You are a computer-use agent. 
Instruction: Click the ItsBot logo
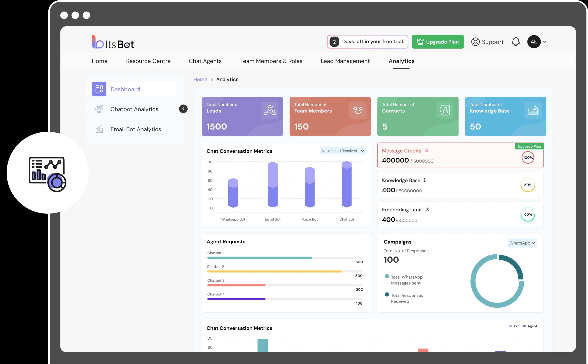point(113,42)
